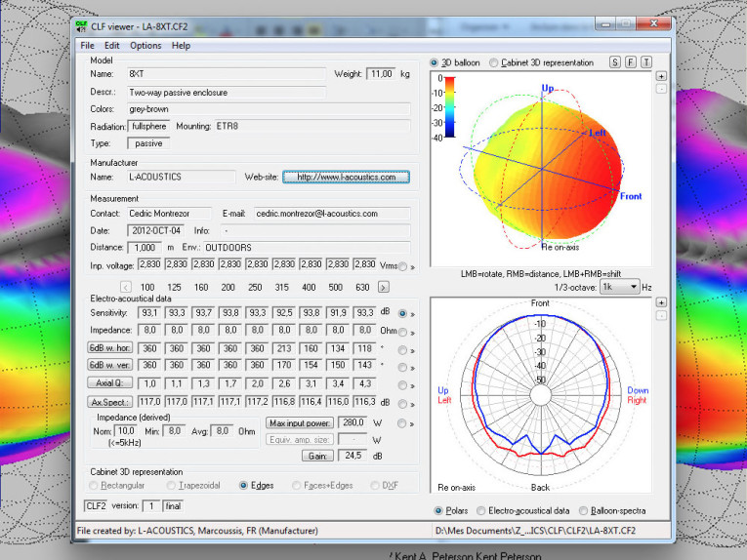Open the Options menu

145,46
